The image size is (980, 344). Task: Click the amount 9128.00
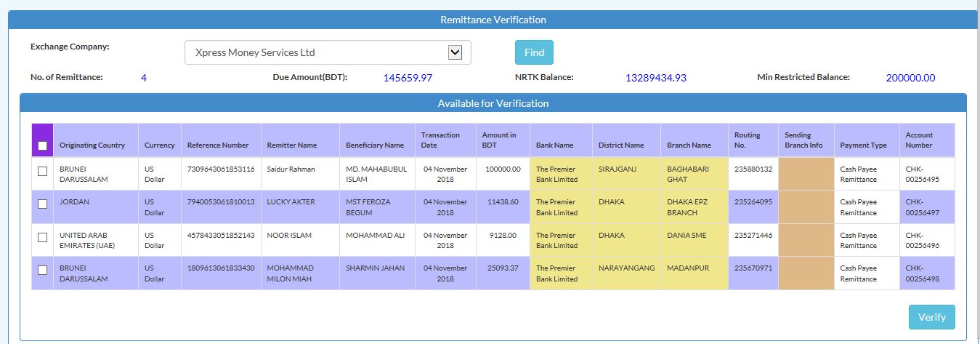pyautogui.click(x=503, y=235)
